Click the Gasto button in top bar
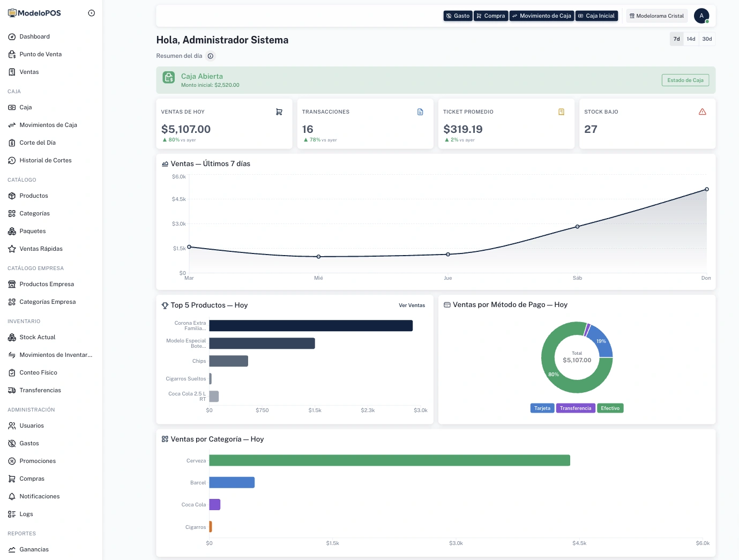The height and width of the screenshot is (560, 739). [x=458, y=16]
